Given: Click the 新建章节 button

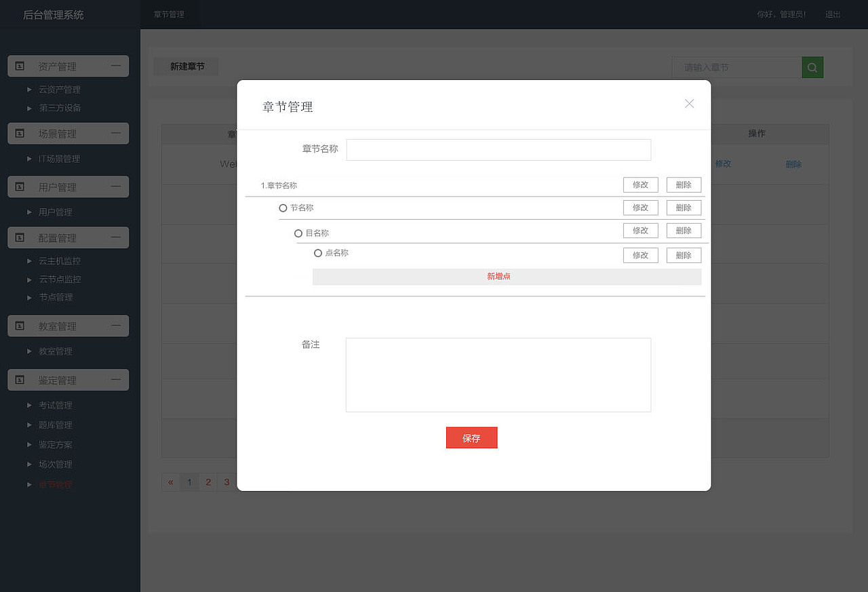Looking at the screenshot, I should tap(187, 66).
